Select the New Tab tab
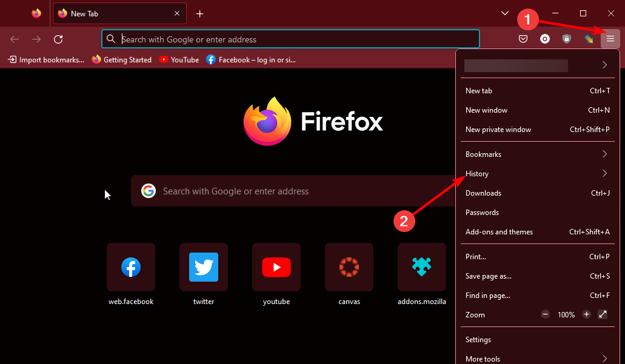625x364 pixels. (119, 13)
